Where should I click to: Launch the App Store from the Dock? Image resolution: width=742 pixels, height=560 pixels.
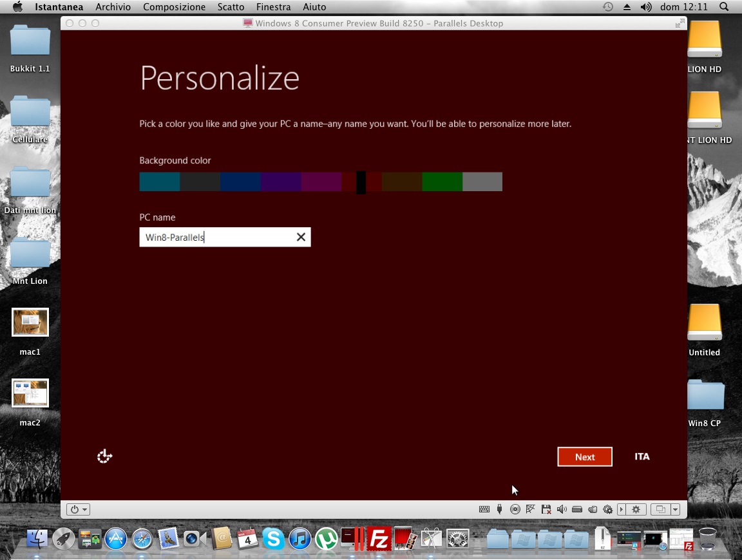[115, 539]
